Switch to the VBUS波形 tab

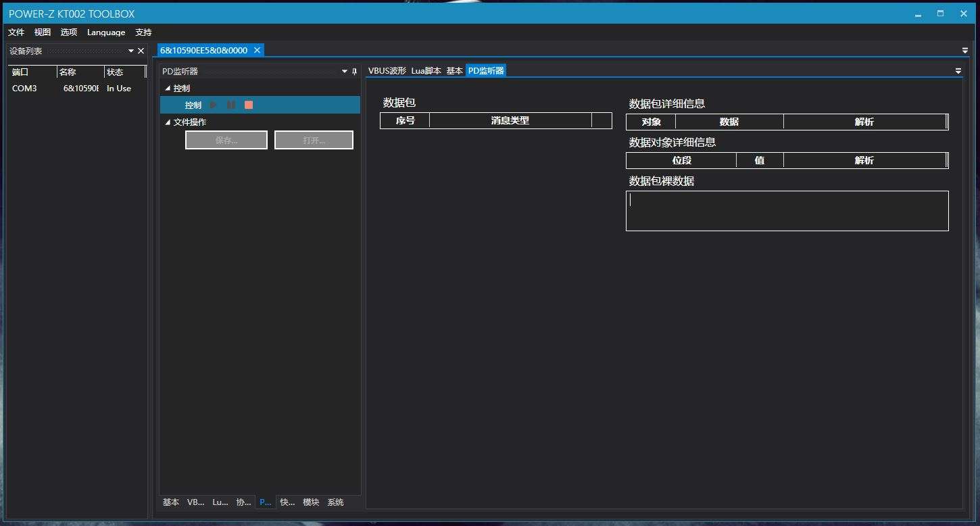(387, 70)
